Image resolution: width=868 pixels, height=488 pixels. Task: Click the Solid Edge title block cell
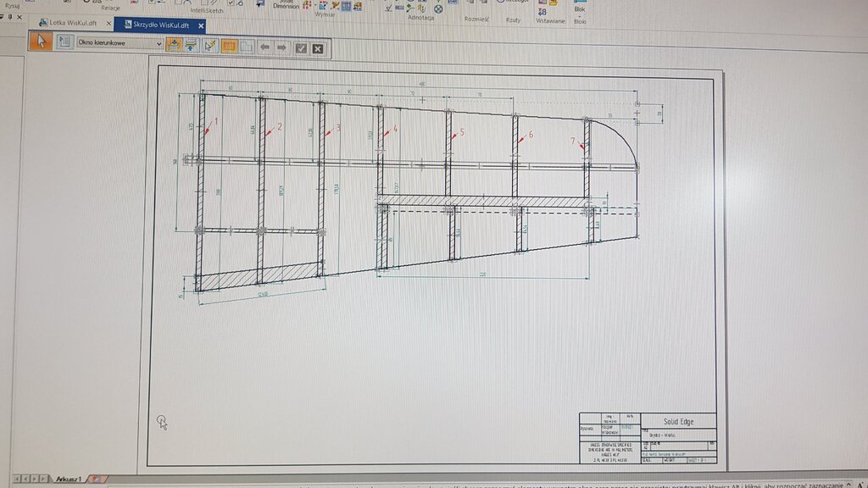(x=677, y=421)
